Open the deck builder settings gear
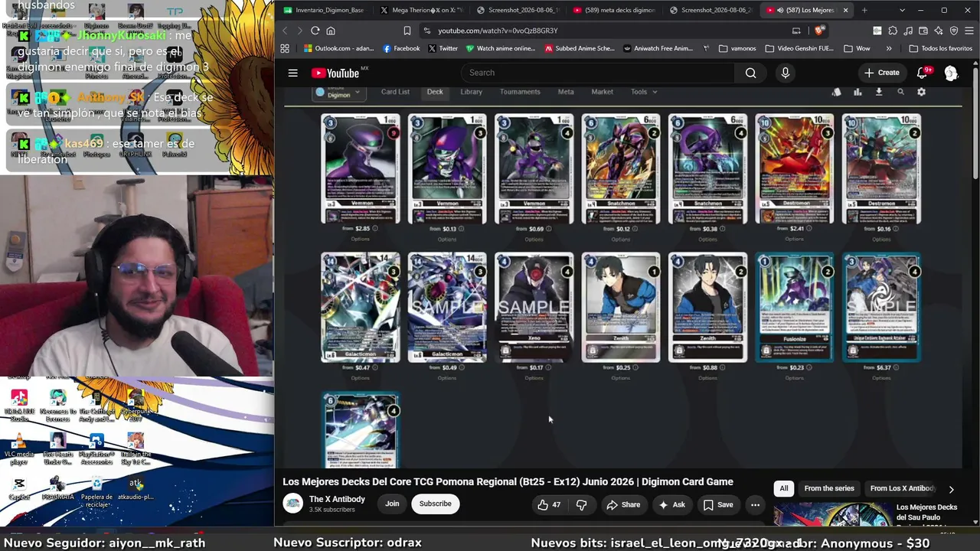This screenshot has height=551, width=980. click(921, 92)
